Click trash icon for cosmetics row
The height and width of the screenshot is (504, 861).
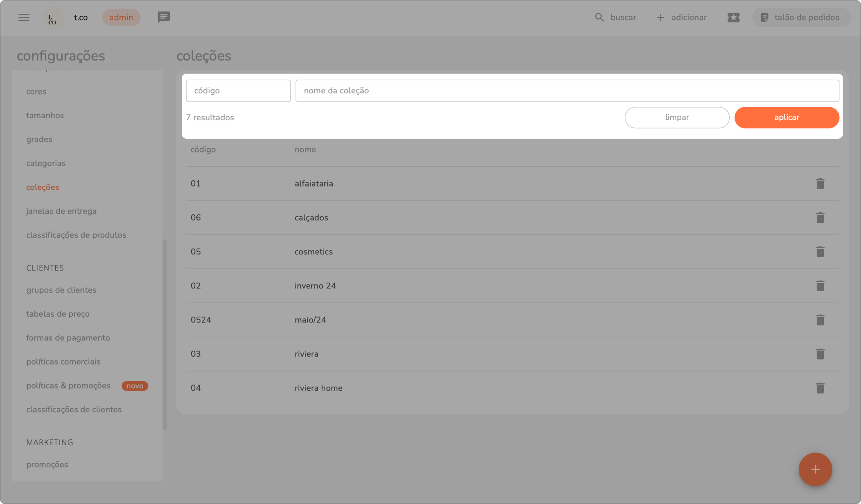click(x=820, y=252)
